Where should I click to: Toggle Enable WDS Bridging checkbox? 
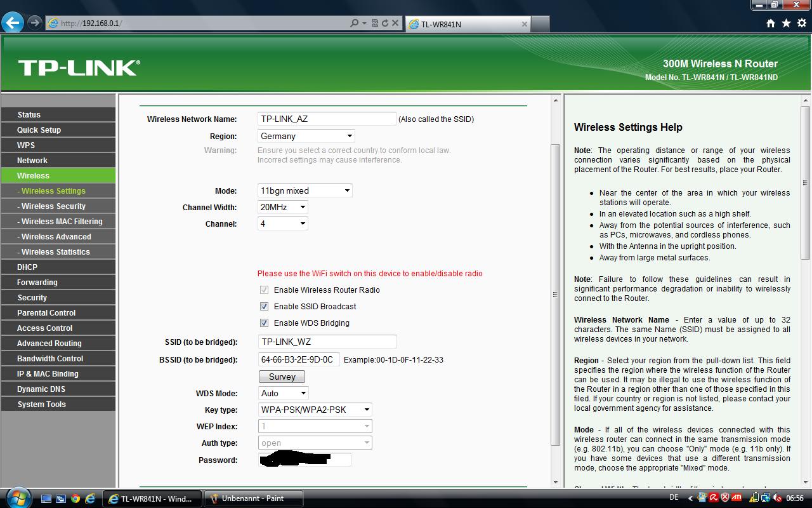(x=264, y=323)
